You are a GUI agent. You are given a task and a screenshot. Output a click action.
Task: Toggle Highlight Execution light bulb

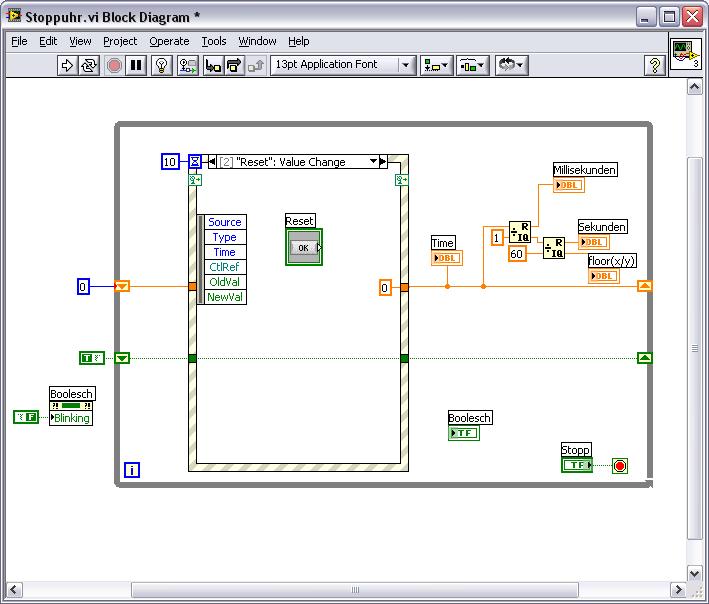point(163,65)
